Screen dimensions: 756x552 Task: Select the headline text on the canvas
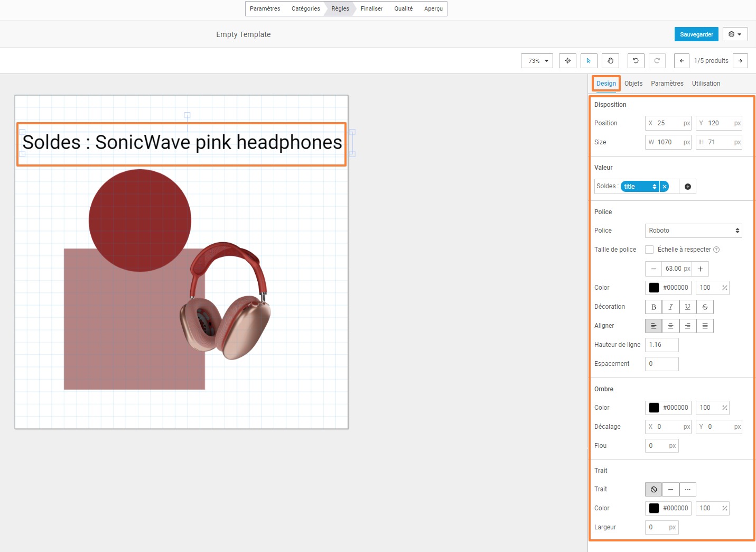tap(182, 143)
